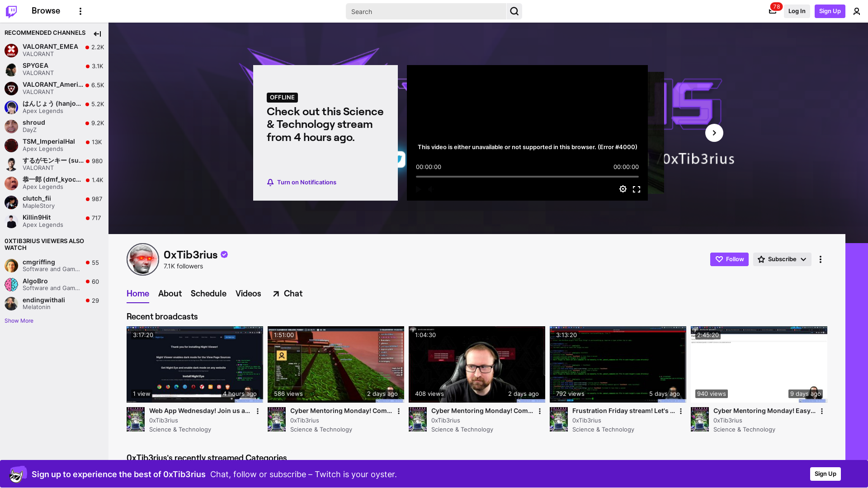Open options for Web App Wednesday video

point(258,411)
